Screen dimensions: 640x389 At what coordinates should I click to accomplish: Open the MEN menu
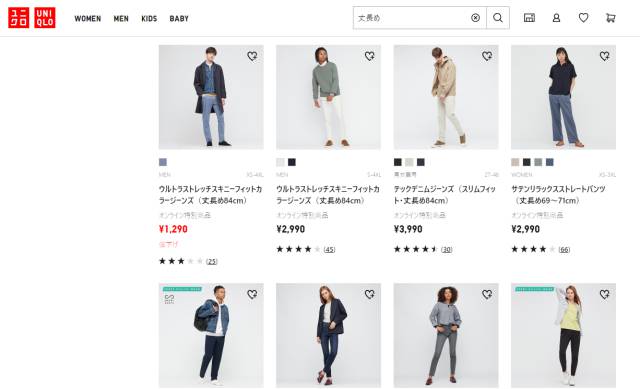pos(121,18)
